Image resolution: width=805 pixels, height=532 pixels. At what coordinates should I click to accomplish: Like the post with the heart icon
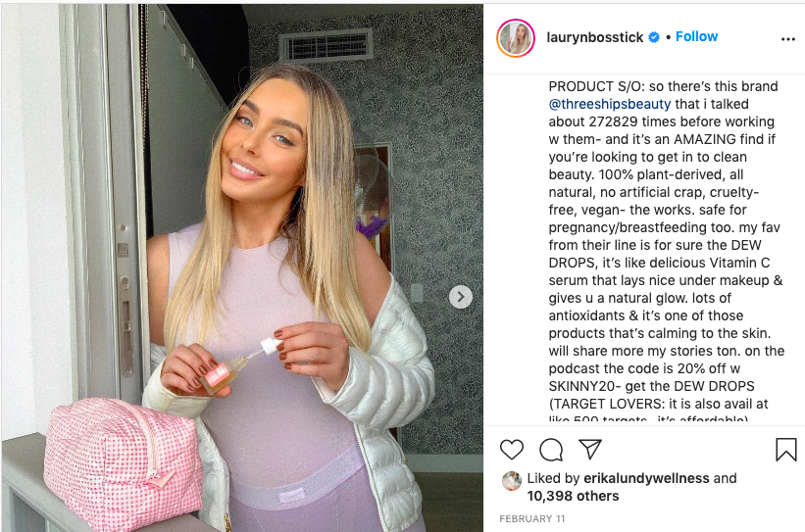coord(512,450)
